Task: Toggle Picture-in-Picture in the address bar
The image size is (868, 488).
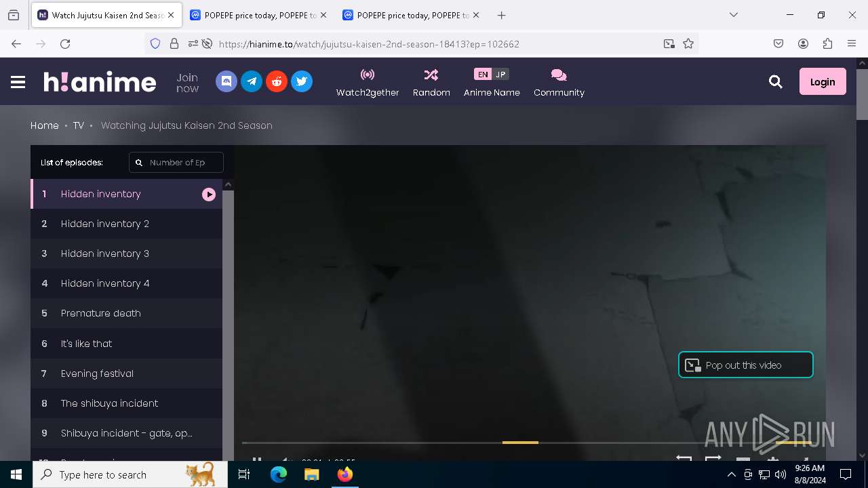Action: (669, 43)
